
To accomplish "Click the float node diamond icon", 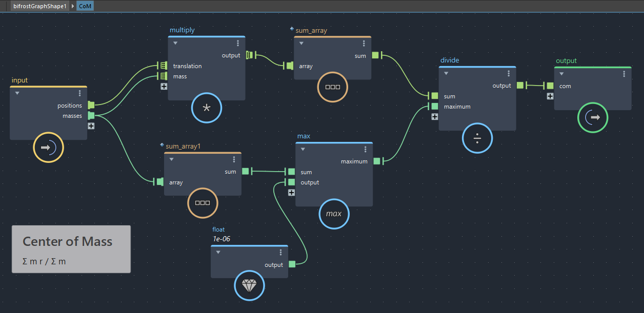I will tap(249, 286).
